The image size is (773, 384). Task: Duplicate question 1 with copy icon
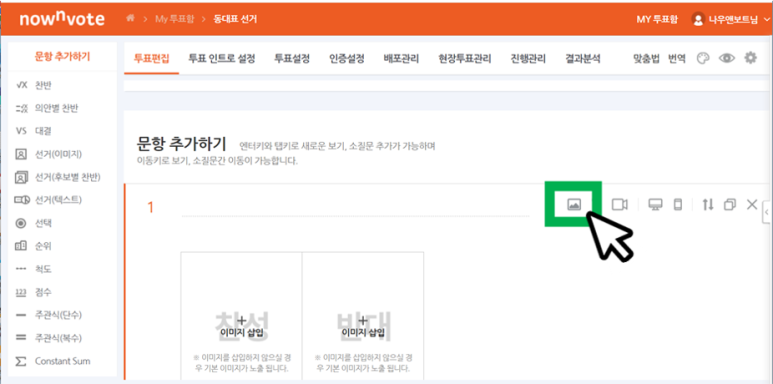click(730, 205)
